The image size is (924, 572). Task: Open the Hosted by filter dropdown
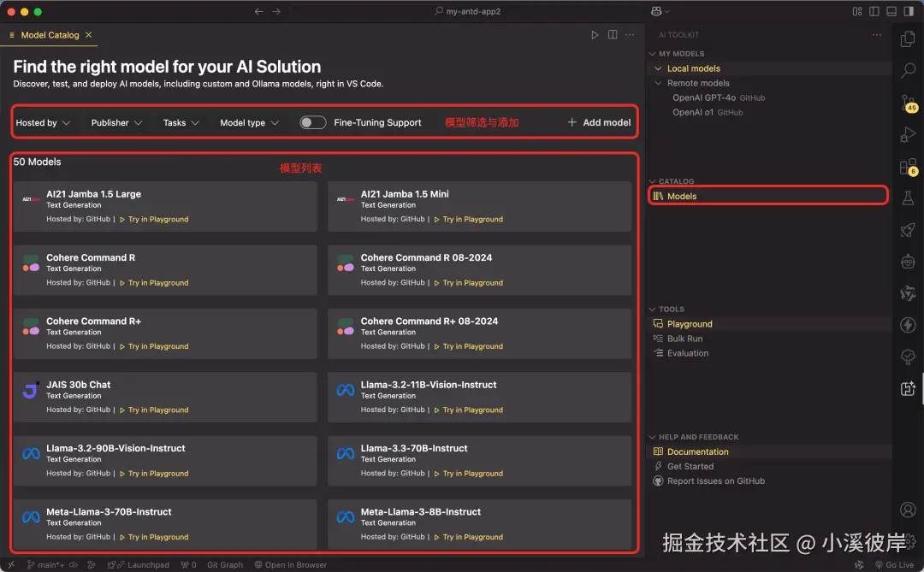click(43, 122)
